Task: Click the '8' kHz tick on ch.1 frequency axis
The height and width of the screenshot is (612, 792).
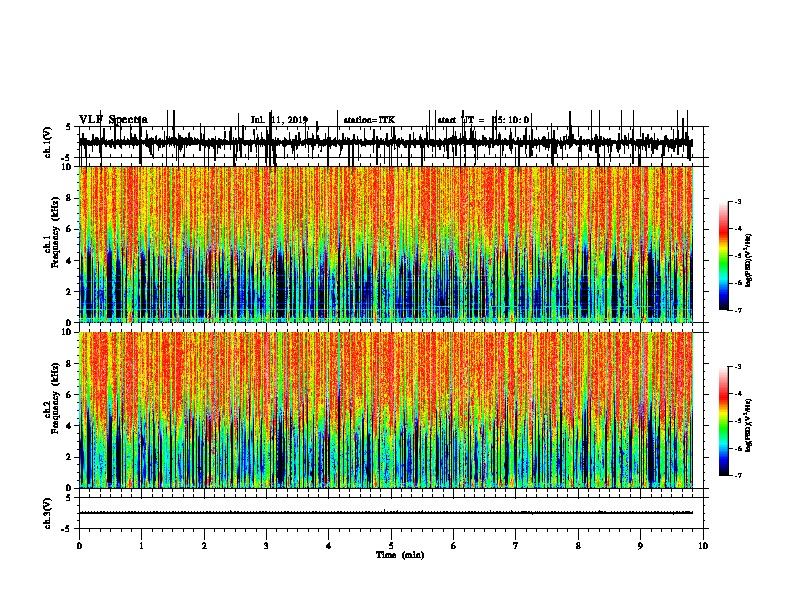Action: 70,198
